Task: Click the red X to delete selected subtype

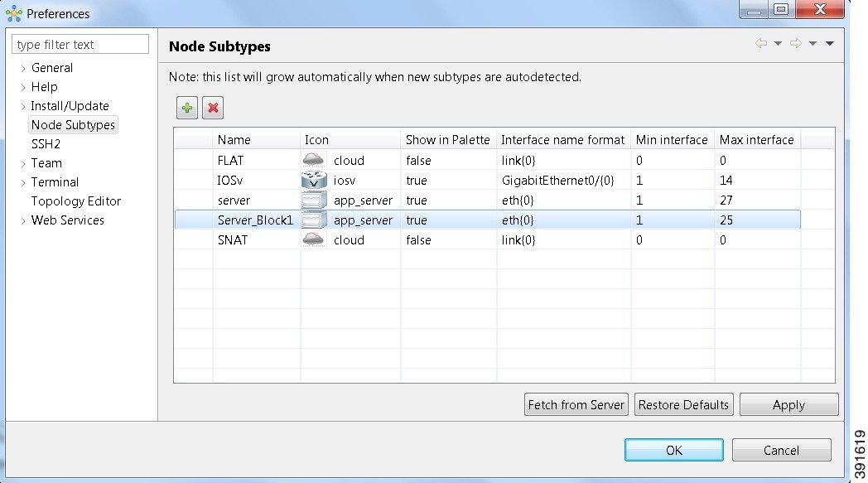Action: pyautogui.click(x=214, y=108)
